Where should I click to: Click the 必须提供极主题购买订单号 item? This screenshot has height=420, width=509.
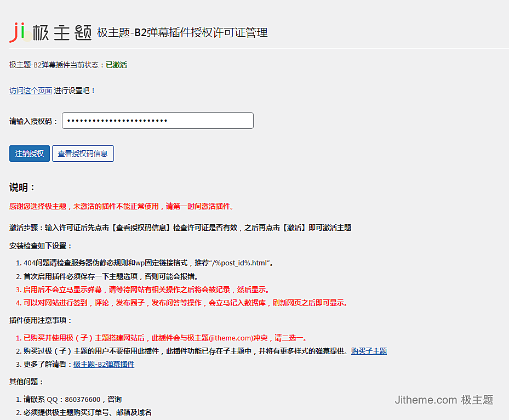tap(88, 412)
